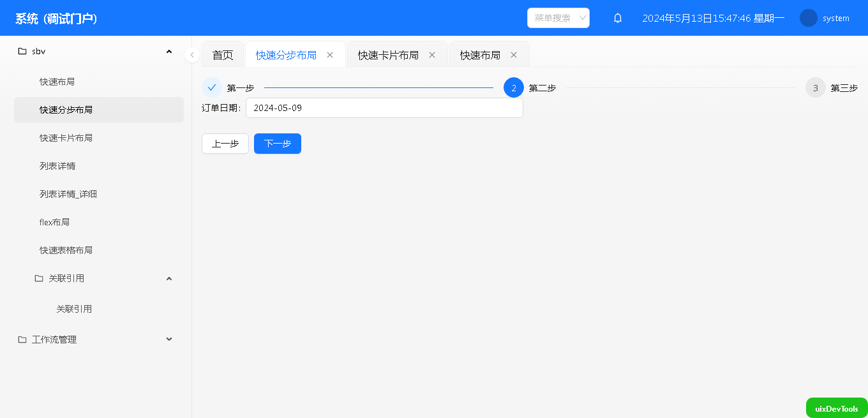Open the 菜单搜索 dropdown

click(558, 18)
